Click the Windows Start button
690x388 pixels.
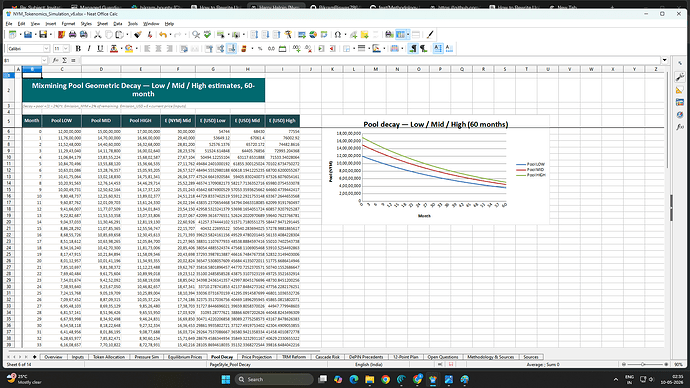coord(226,379)
